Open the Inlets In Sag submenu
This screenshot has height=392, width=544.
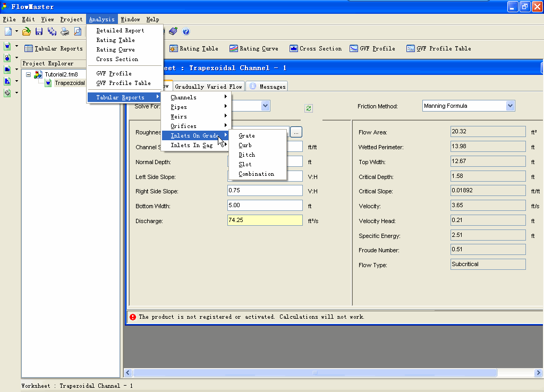[x=195, y=145]
